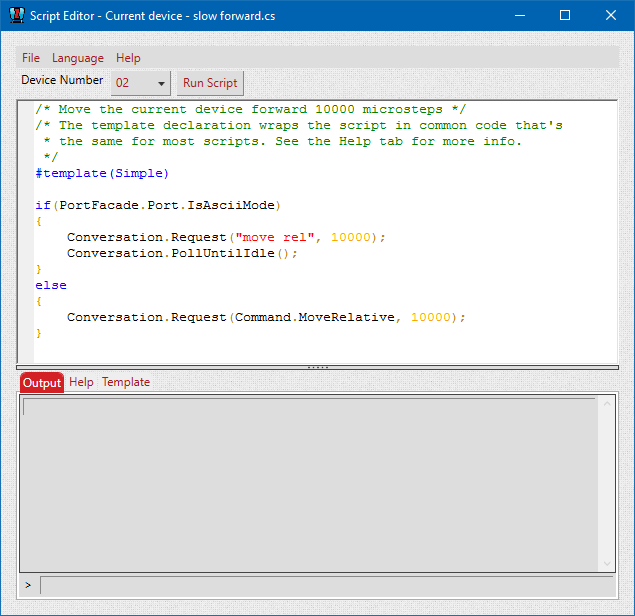Switch to the Output tab

(42, 382)
